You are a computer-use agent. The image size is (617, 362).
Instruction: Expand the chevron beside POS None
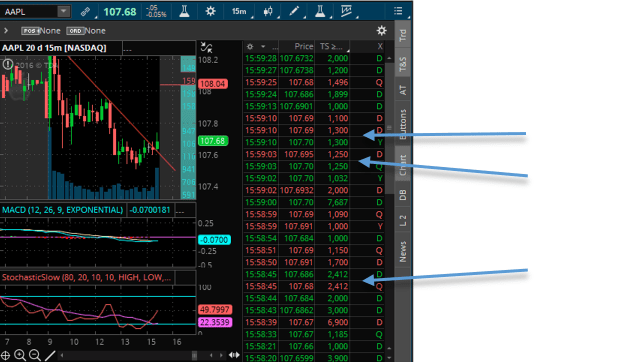click(x=6, y=31)
